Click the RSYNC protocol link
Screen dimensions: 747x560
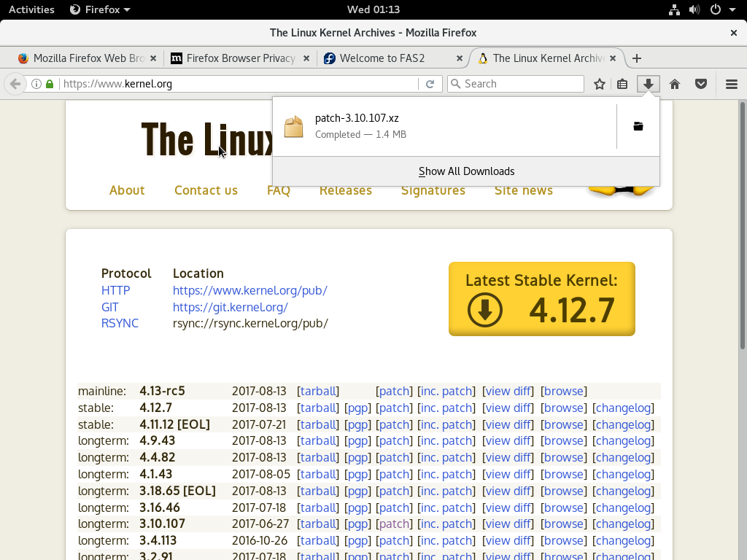point(120,323)
